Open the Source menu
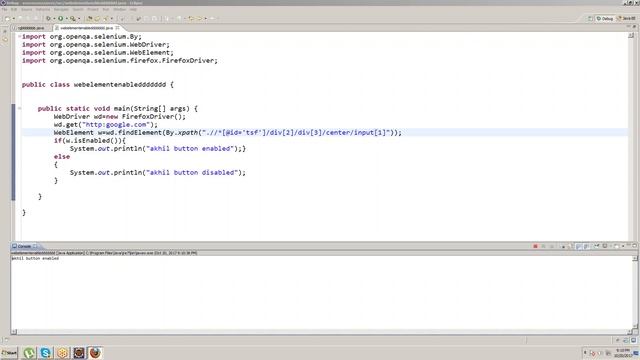 point(27,9)
